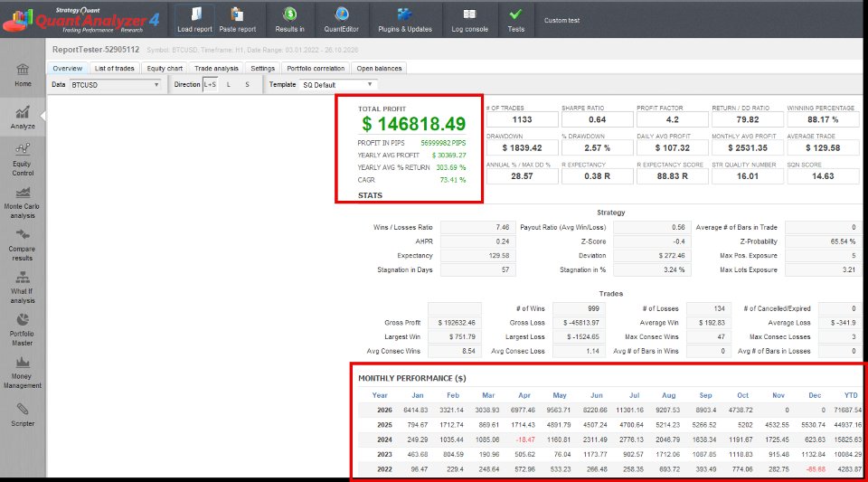The width and height of the screenshot is (868, 482).
Task: Switch to the Overview tab
Action: 68,68
